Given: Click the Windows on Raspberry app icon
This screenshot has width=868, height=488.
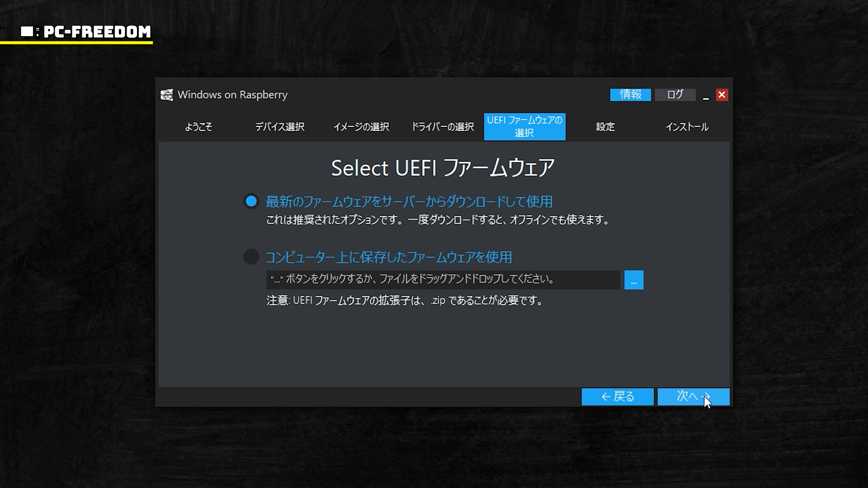Looking at the screenshot, I should [167, 95].
